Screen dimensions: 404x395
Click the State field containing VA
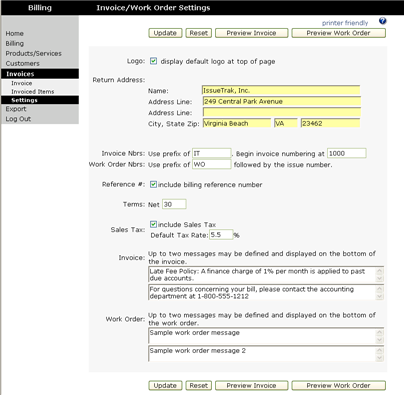click(286, 123)
